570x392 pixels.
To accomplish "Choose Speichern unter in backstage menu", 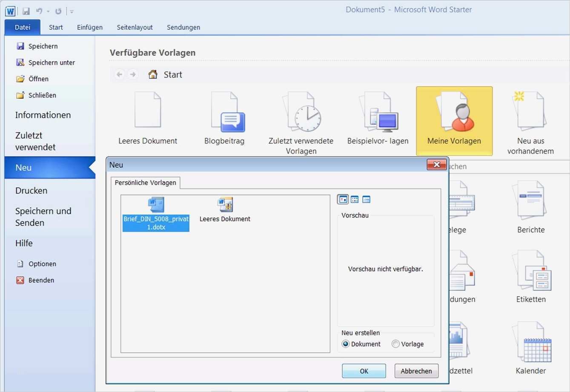I will pos(46,63).
